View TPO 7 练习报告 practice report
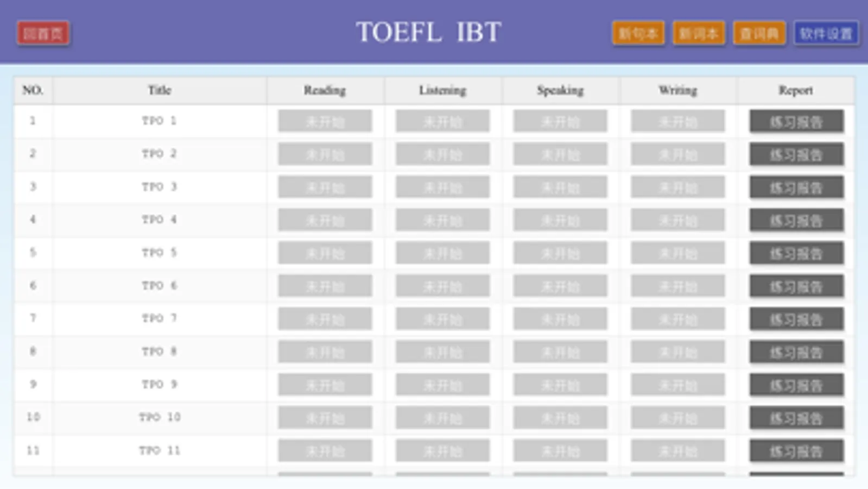 click(796, 319)
